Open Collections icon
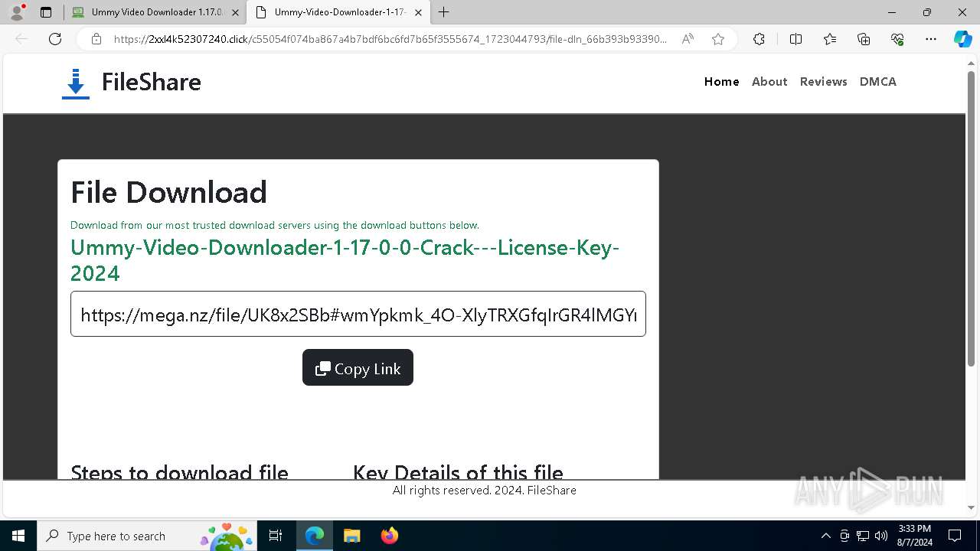The width and height of the screenshot is (980, 551). [864, 39]
